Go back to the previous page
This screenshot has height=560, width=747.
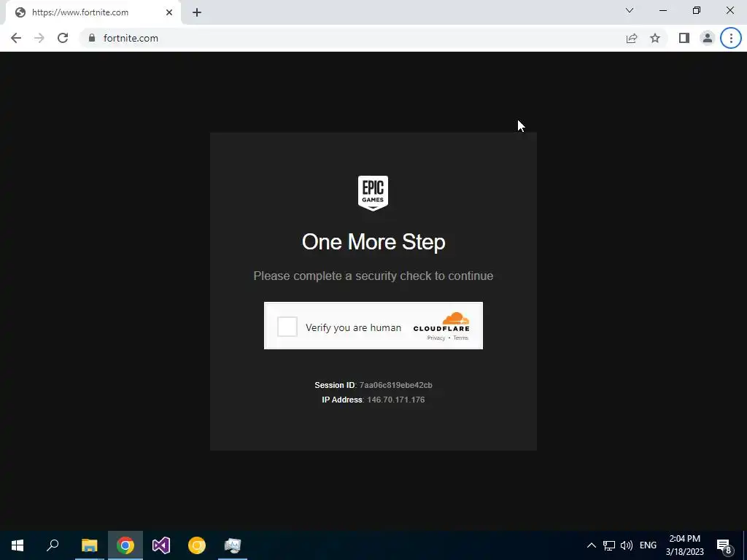(x=16, y=38)
